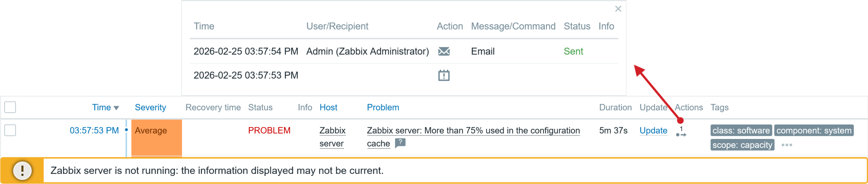Expand hidden tags via three dots

(x=787, y=145)
